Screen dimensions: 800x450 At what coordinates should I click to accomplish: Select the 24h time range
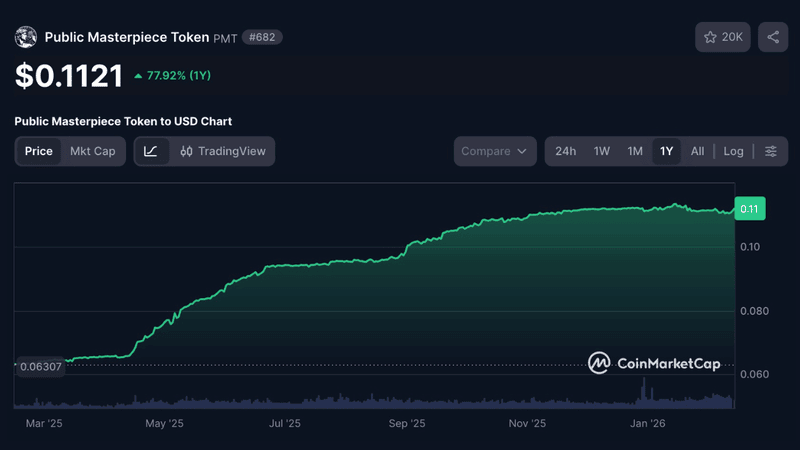(x=565, y=151)
